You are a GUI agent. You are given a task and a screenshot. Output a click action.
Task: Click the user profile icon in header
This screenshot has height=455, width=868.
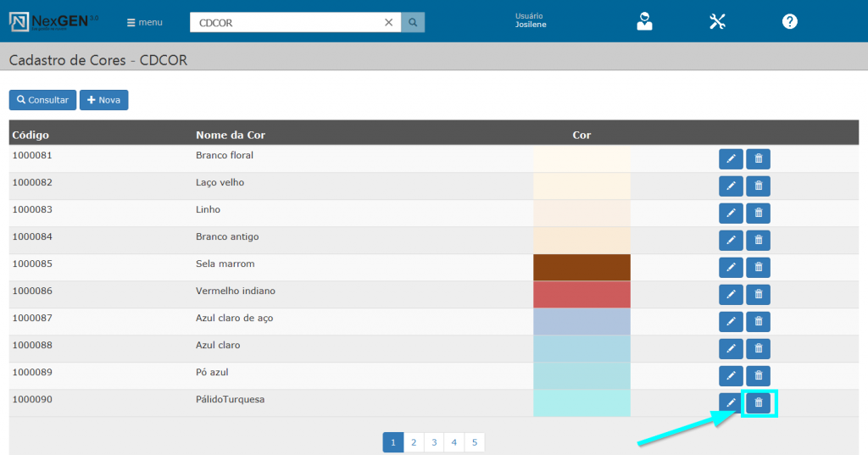[x=644, y=22]
